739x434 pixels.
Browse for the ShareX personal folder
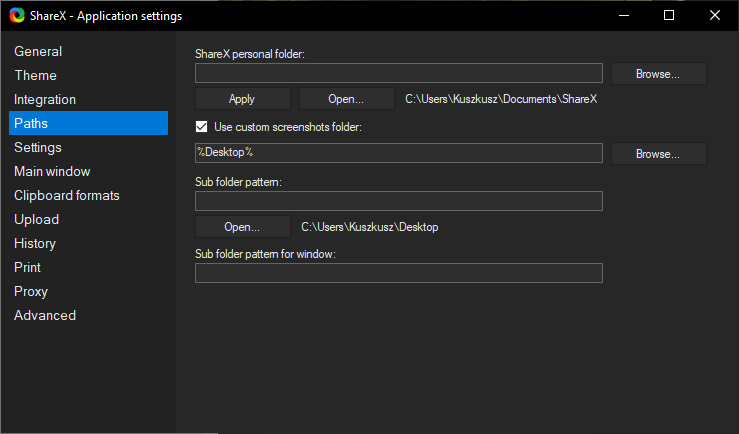pyautogui.click(x=658, y=74)
